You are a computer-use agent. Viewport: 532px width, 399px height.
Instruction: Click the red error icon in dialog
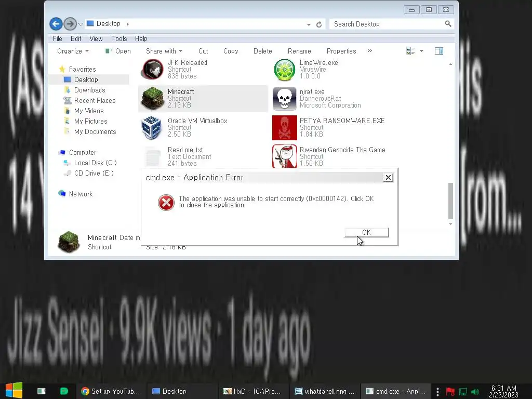click(x=166, y=203)
